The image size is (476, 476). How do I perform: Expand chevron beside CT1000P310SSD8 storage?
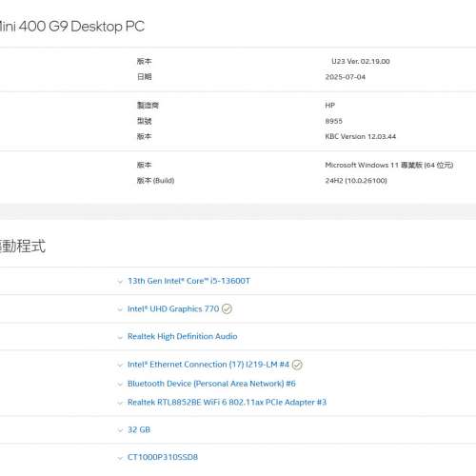pyautogui.click(x=120, y=458)
